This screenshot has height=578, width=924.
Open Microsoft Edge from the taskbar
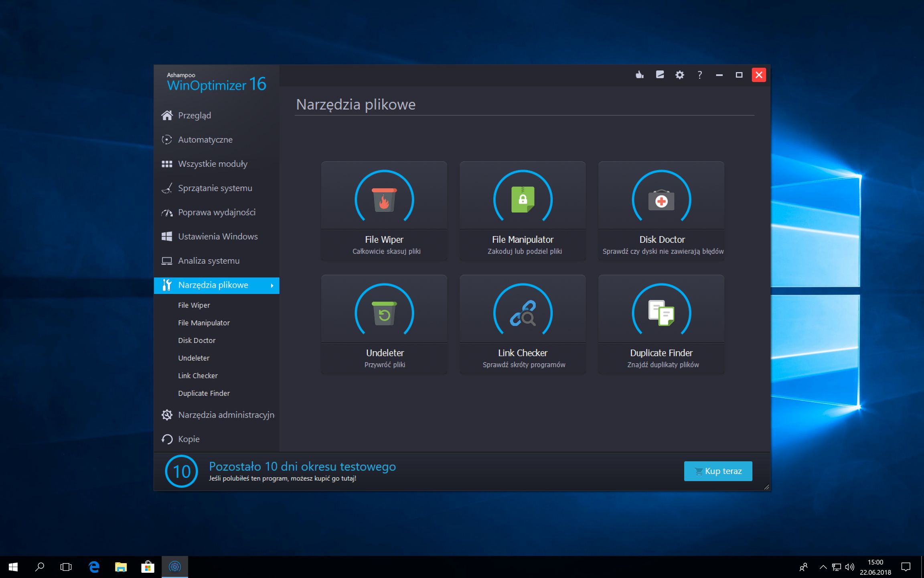[94, 567]
